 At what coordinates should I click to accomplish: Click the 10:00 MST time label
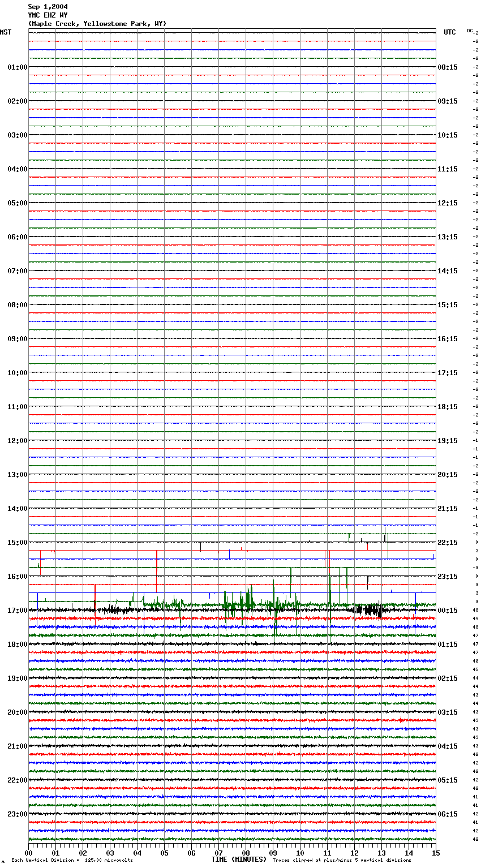17,373
